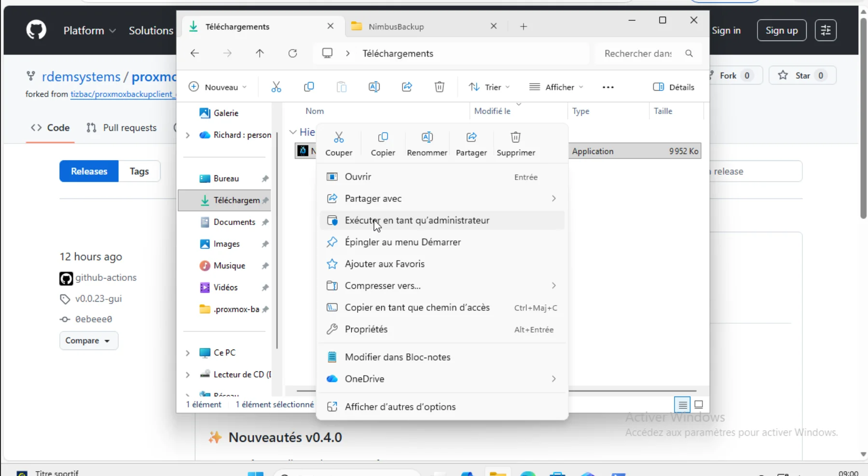
Task: Select the Renommer icon in context menu
Action: (427, 142)
